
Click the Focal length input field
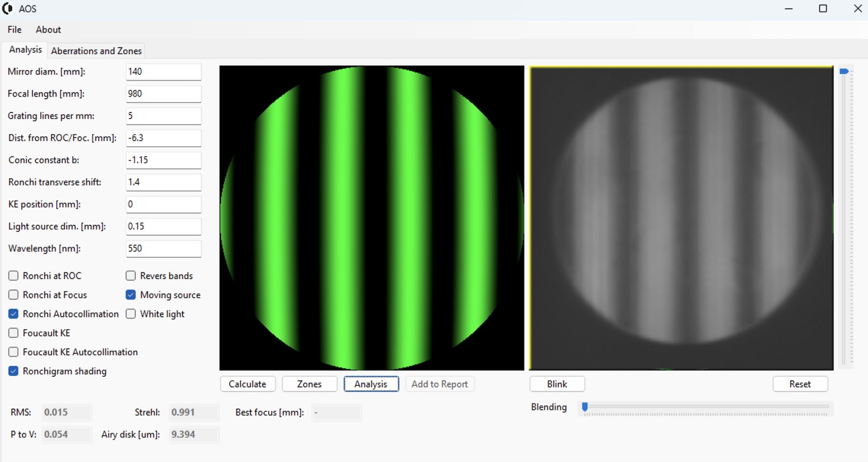[163, 94]
